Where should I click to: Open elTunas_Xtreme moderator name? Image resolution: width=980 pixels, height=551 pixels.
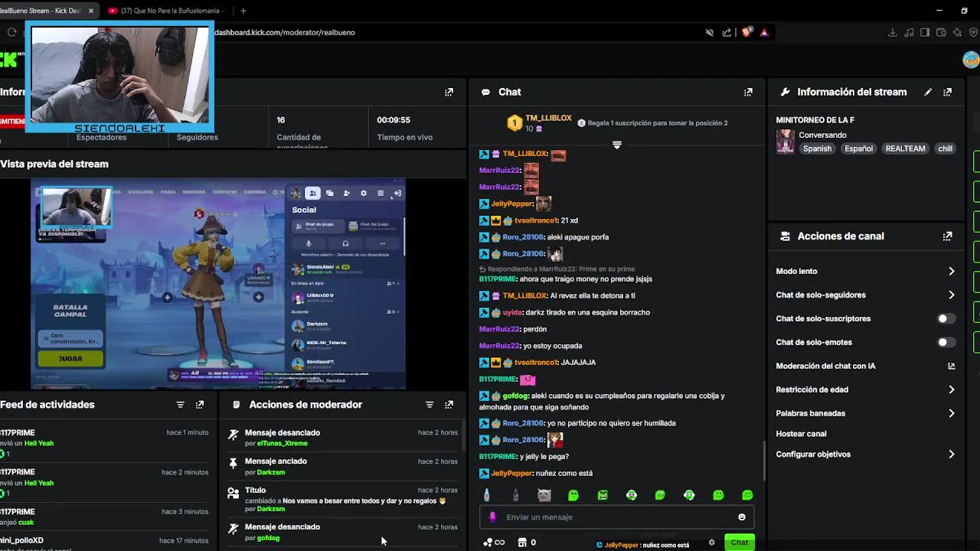coord(283,444)
